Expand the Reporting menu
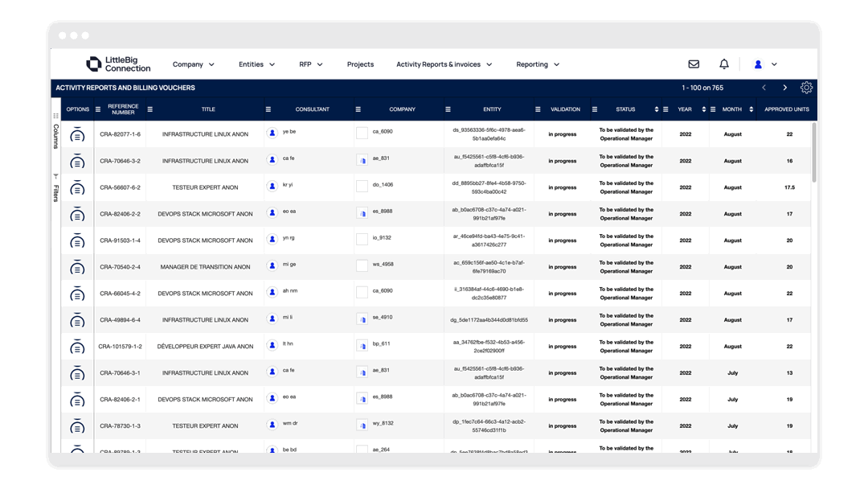This screenshot has width=868, height=489. pyautogui.click(x=538, y=64)
